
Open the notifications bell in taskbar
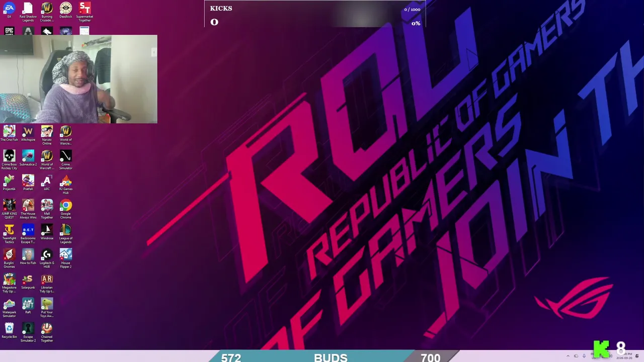[x=637, y=356]
